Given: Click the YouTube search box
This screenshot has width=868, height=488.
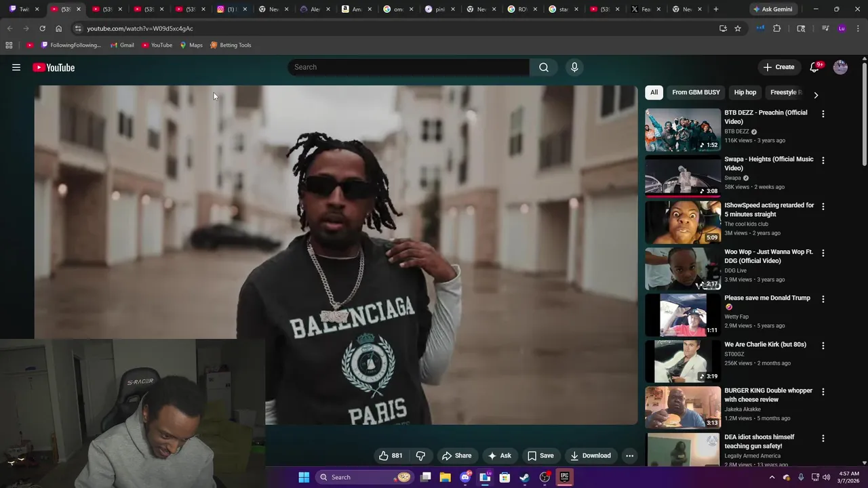Looking at the screenshot, I should [x=408, y=67].
